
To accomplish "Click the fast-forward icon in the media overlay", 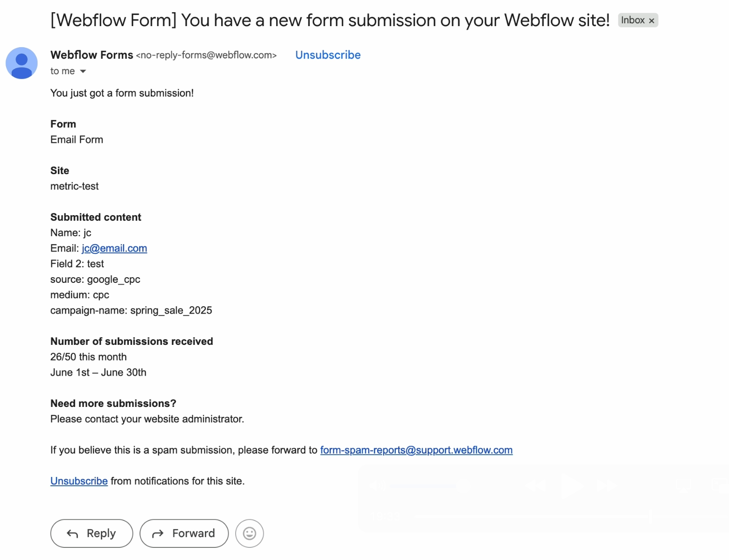I will tap(606, 486).
